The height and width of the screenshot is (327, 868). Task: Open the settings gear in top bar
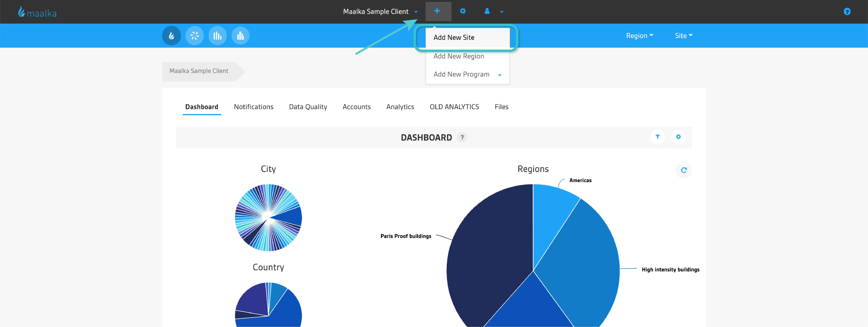point(463,11)
